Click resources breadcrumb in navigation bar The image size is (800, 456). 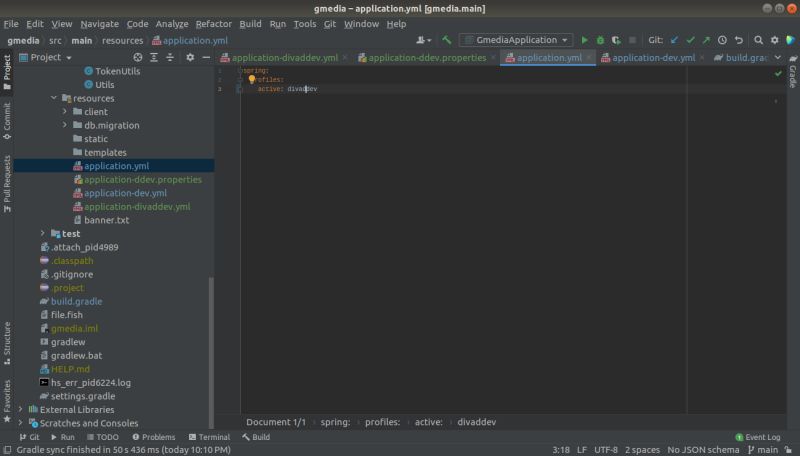coord(122,40)
